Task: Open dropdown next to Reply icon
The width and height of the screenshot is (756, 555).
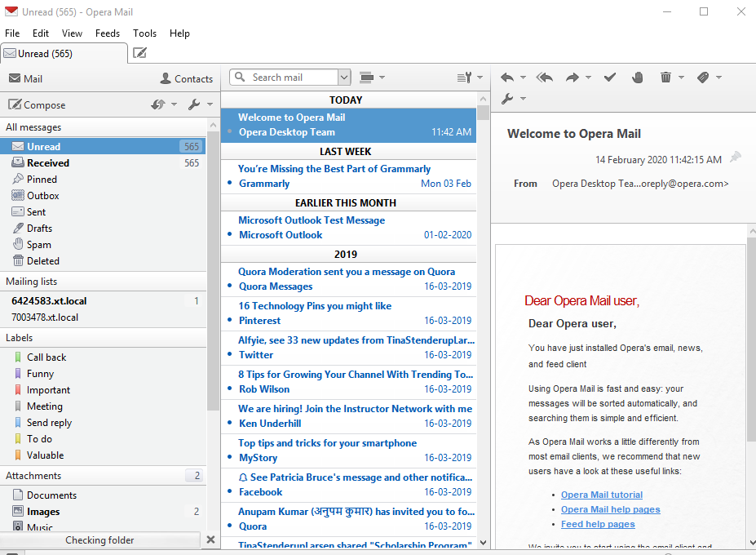Action: (x=523, y=78)
